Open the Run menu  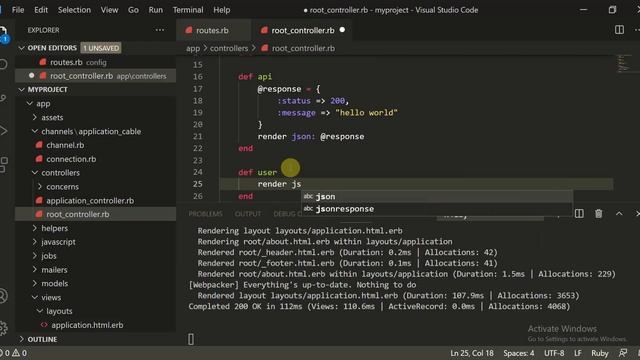coord(156,10)
